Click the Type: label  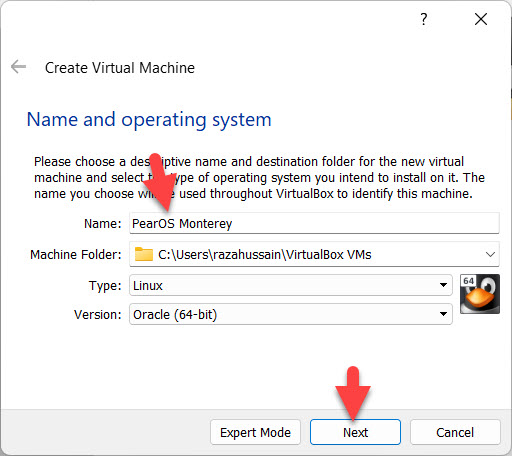pyautogui.click(x=105, y=286)
